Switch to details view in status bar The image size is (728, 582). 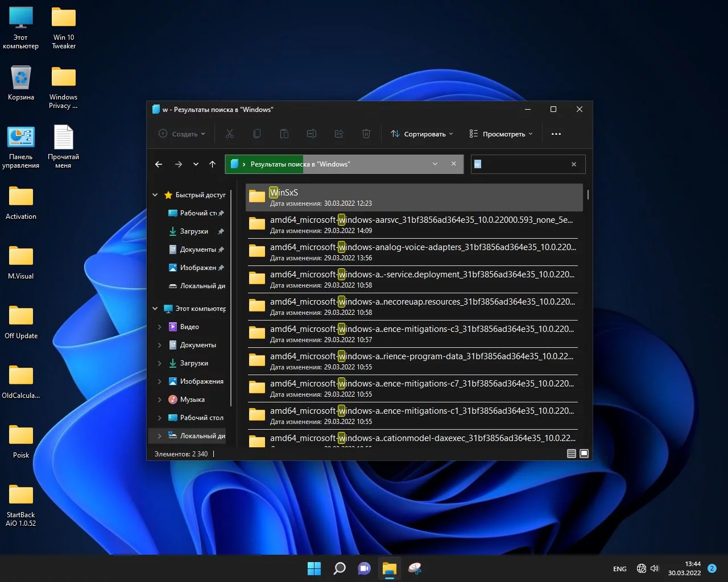[x=572, y=454]
